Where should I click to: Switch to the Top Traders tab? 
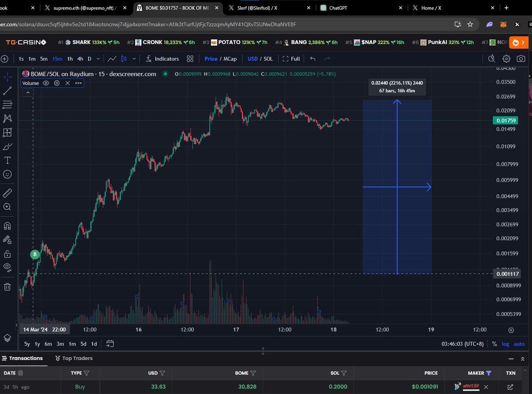(74, 358)
